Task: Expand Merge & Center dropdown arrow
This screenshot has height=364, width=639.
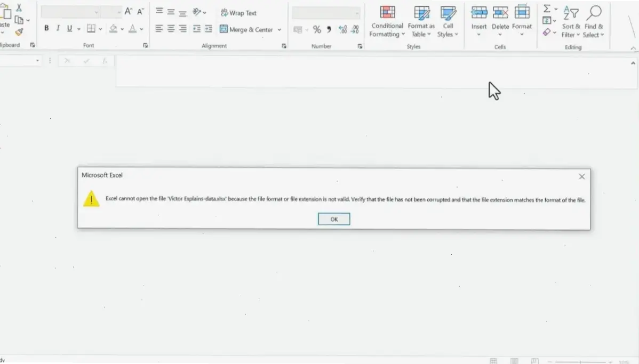Action: pos(279,30)
